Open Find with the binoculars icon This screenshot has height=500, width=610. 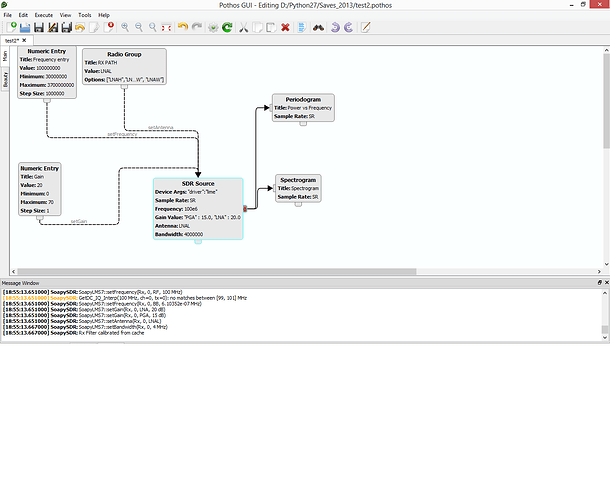click(x=317, y=27)
